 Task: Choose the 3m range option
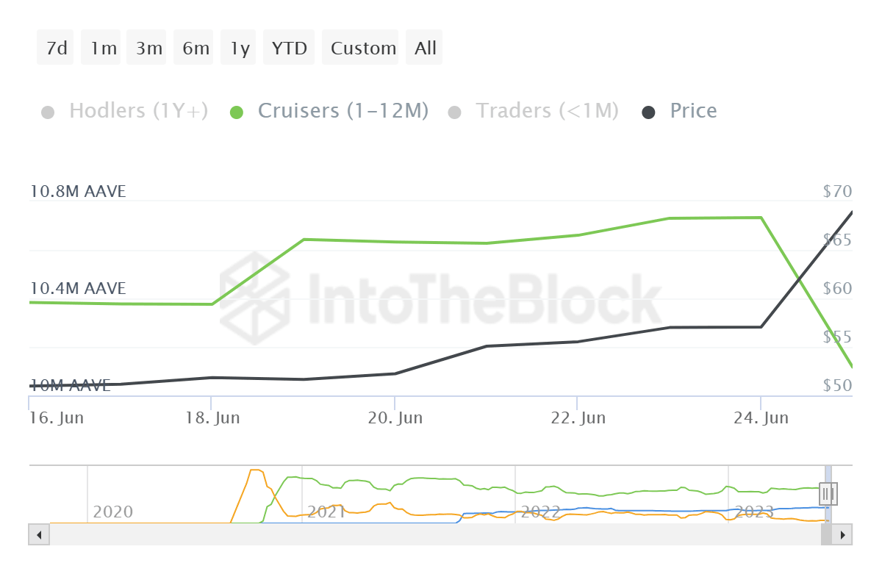[x=148, y=49]
